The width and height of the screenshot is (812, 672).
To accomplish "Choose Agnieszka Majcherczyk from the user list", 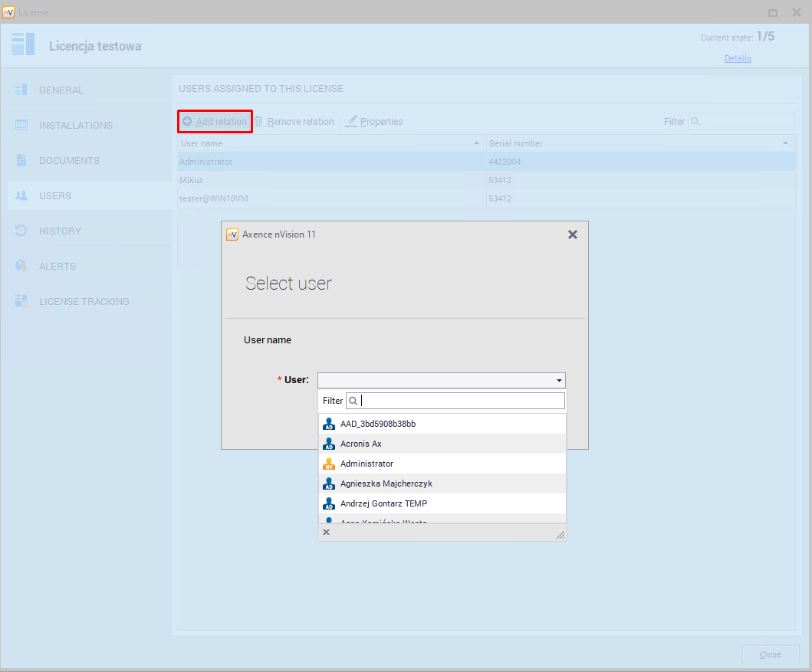I will pos(386,484).
